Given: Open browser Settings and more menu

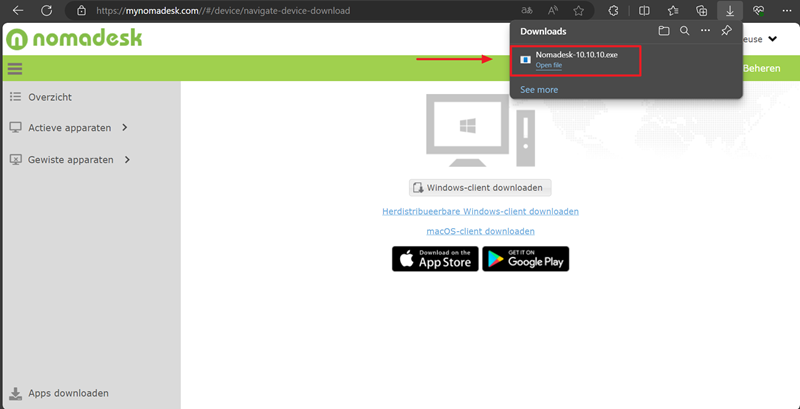Looking at the screenshot, I should coord(786,10).
